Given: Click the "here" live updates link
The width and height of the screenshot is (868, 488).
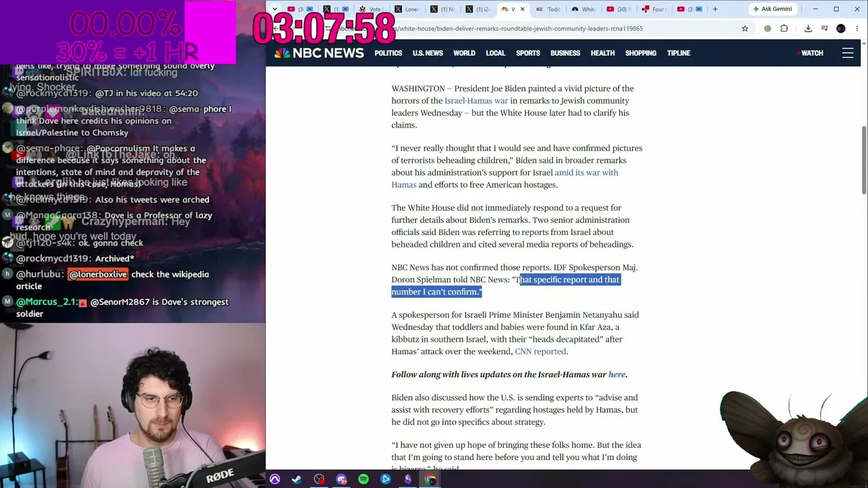Looking at the screenshot, I should click(616, 375).
